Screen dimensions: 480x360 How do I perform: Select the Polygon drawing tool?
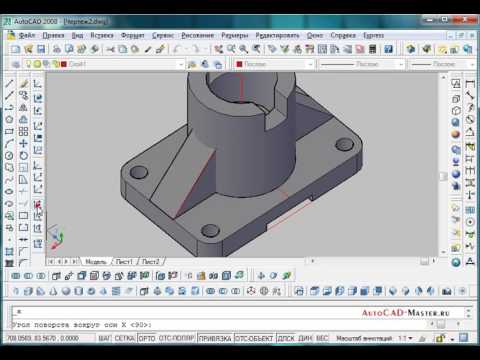coord(9,119)
